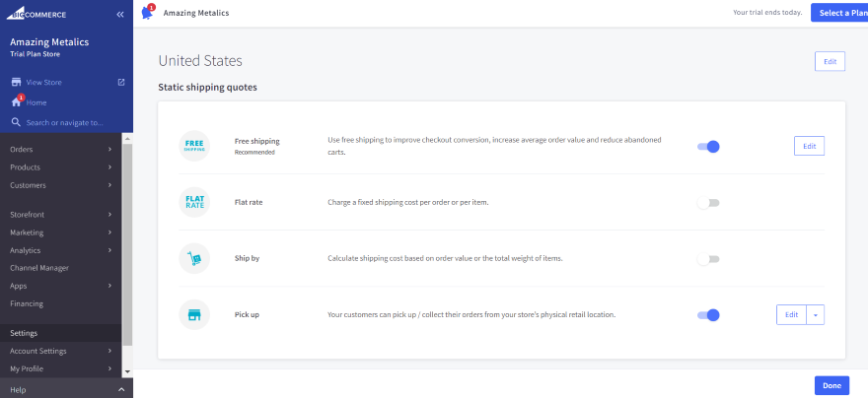This screenshot has width=868, height=398.
Task: Collapse the Help section chevron
Action: [x=121, y=390]
